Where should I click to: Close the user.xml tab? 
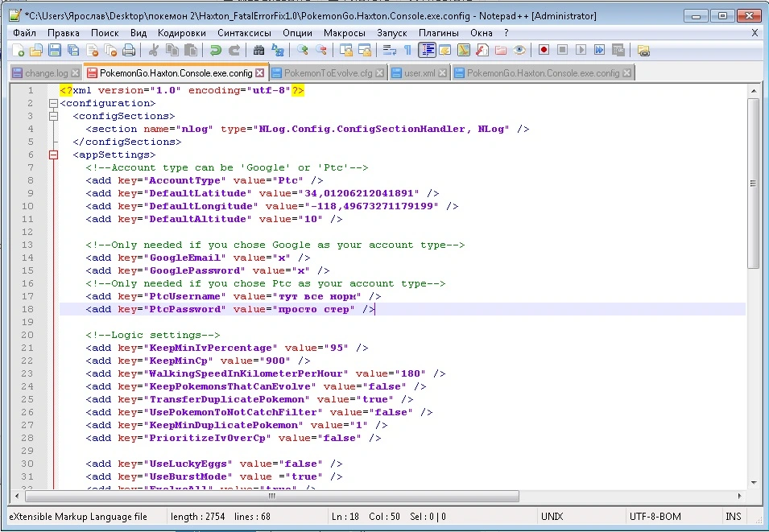coord(442,73)
